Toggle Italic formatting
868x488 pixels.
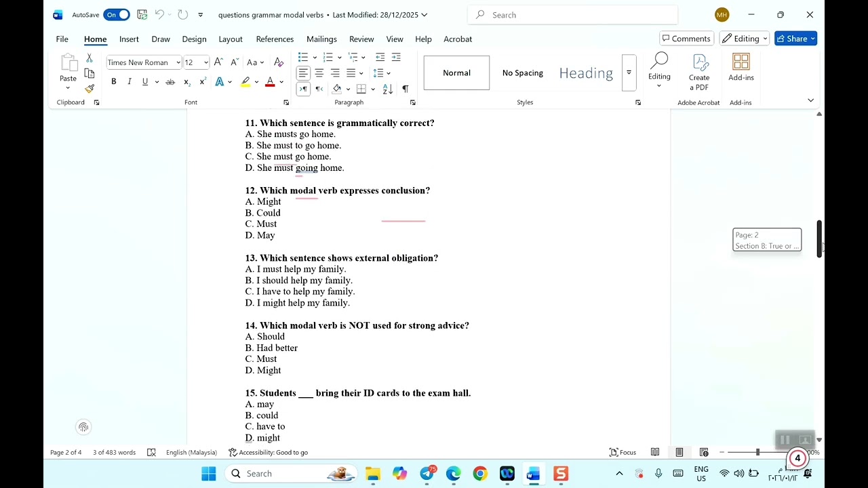pos(129,82)
